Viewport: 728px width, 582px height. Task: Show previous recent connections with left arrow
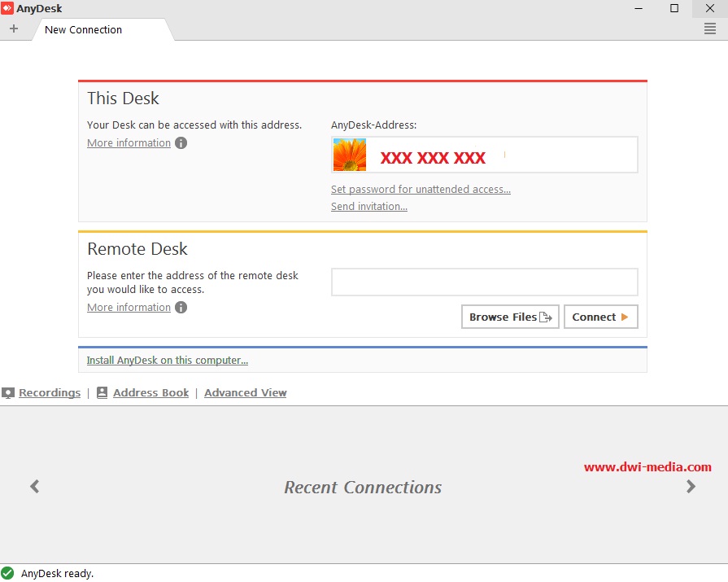click(35, 486)
